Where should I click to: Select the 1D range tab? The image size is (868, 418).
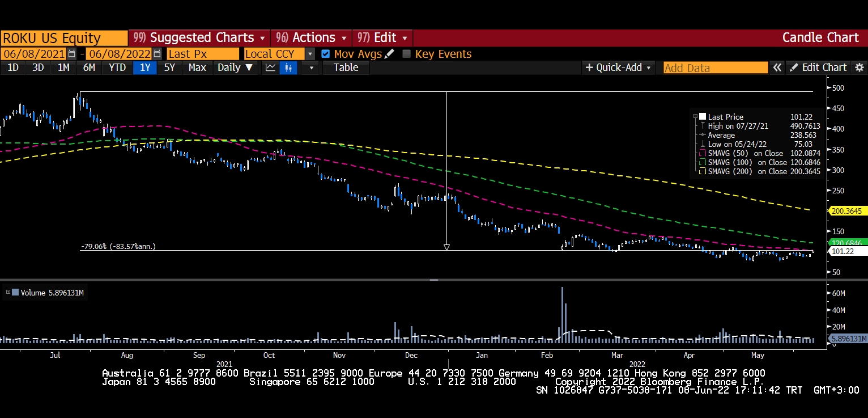tap(12, 67)
